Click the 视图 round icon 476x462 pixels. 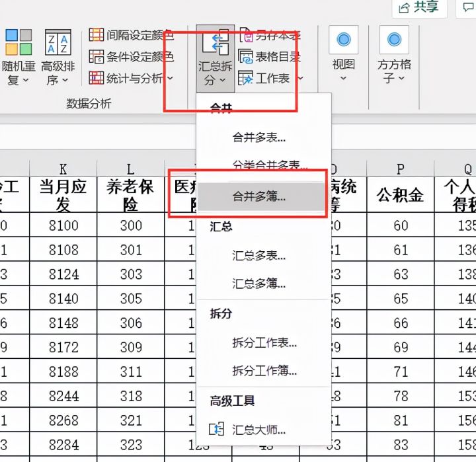344,40
